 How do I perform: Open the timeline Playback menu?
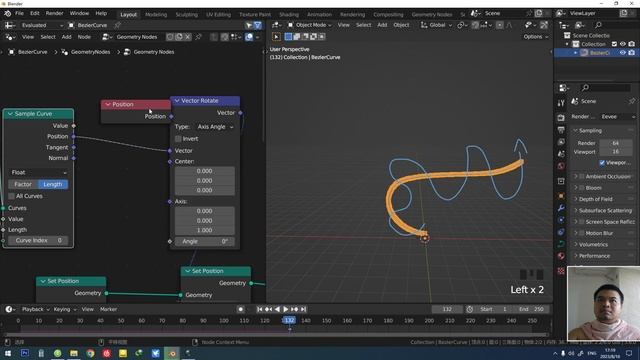[35, 309]
